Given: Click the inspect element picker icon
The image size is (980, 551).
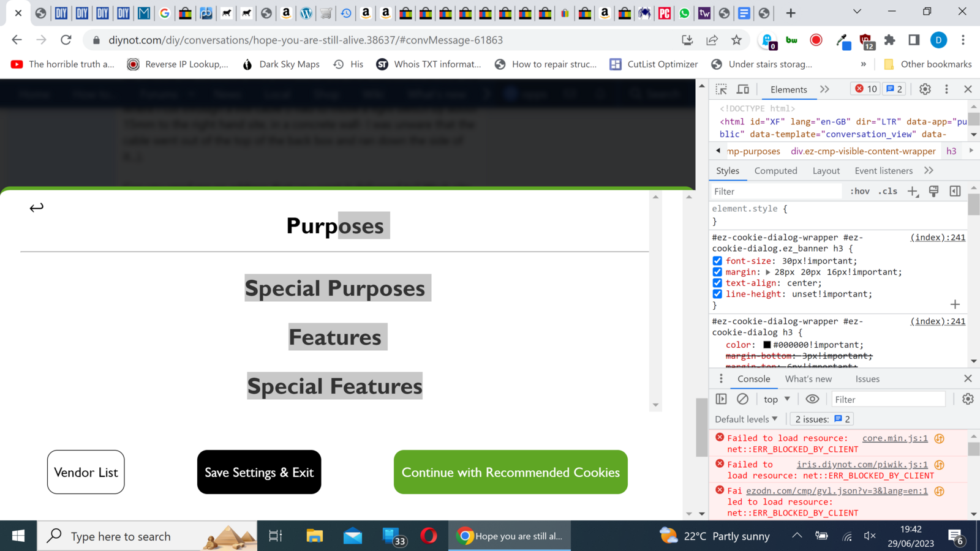Looking at the screenshot, I should (722, 89).
